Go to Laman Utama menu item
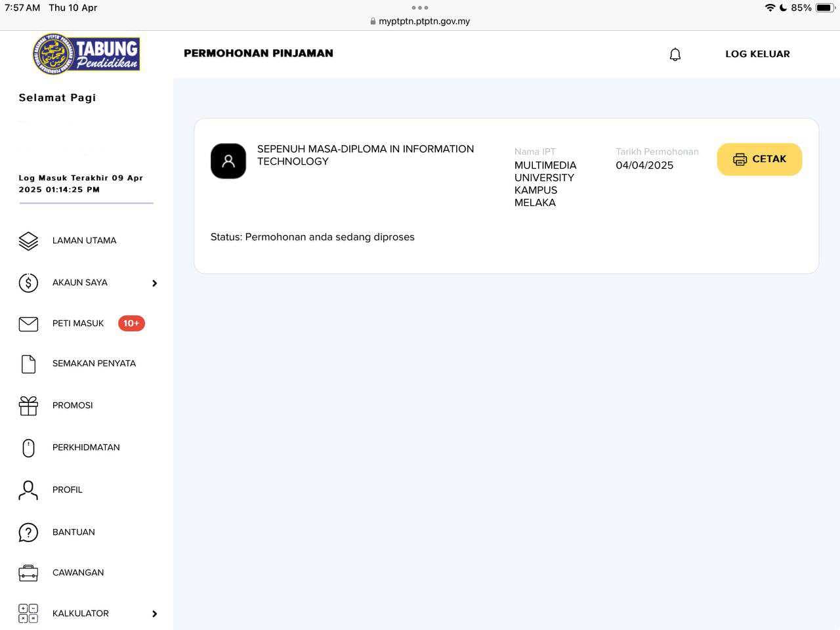The width and height of the screenshot is (840, 630). [84, 241]
